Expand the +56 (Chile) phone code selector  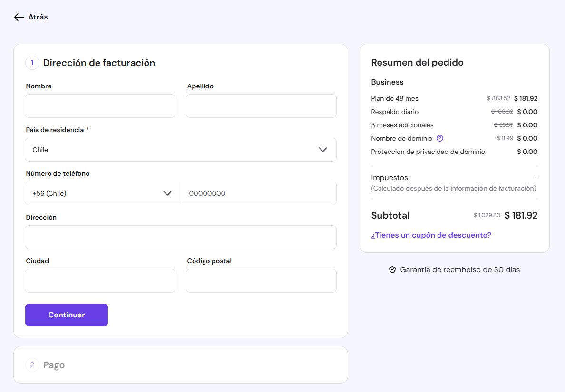[x=103, y=193]
